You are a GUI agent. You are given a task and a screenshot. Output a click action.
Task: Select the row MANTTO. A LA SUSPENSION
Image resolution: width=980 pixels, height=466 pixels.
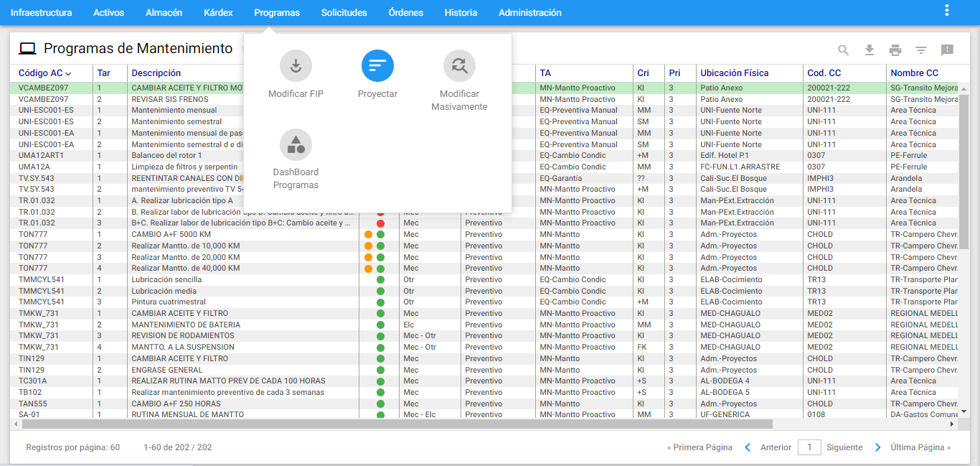pos(484,348)
